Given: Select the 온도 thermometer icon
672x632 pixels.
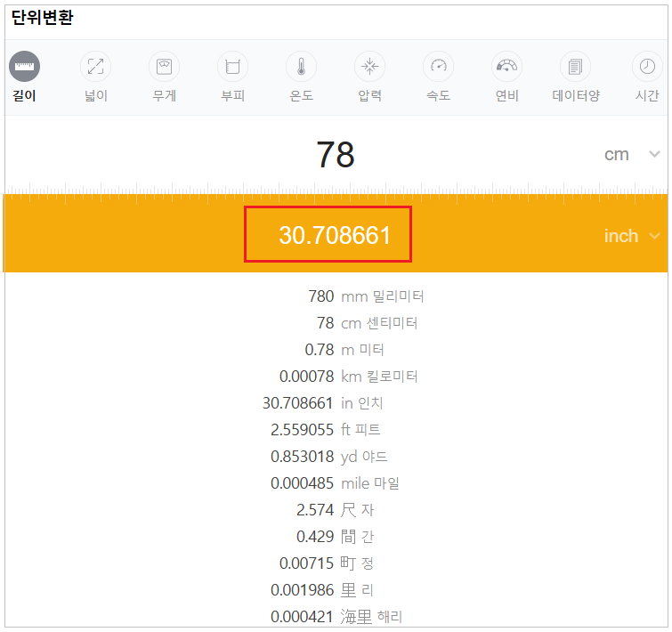Looking at the screenshot, I should (301, 67).
